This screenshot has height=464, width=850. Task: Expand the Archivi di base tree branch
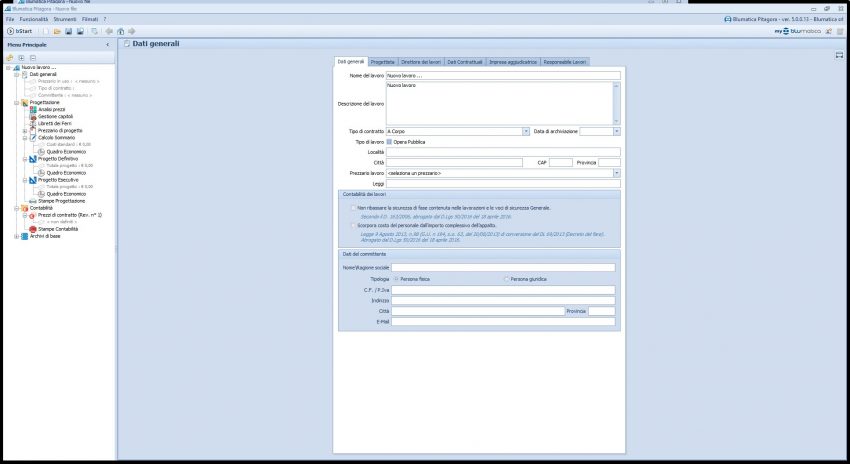click(17, 236)
